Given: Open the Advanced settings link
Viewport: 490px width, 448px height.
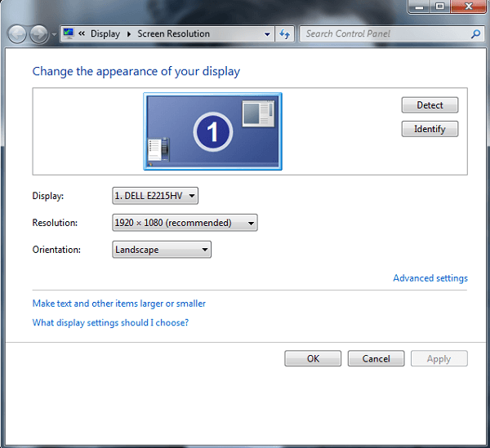Looking at the screenshot, I should point(430,278).
